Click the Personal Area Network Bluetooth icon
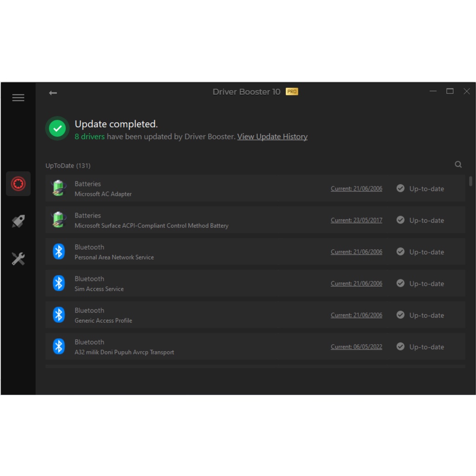 (59, 251)
